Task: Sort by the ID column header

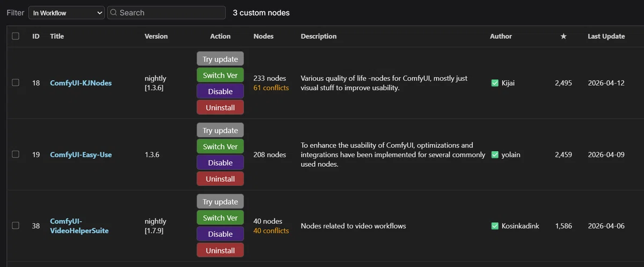Action: point(36,36)
